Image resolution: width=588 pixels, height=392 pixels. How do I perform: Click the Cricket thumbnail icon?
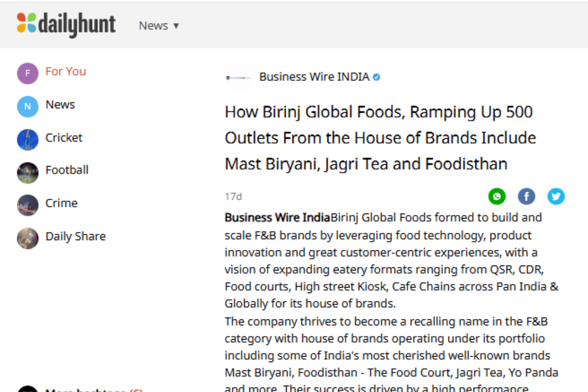pos(27,139)
